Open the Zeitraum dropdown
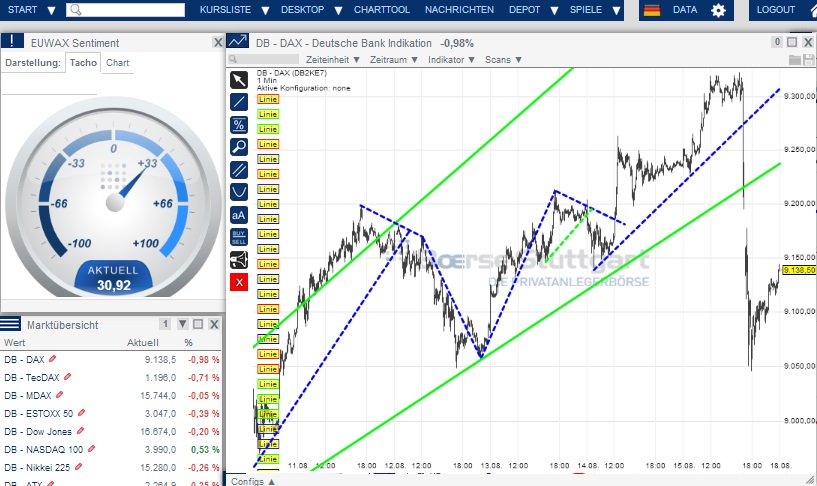 tap(393, 60)
